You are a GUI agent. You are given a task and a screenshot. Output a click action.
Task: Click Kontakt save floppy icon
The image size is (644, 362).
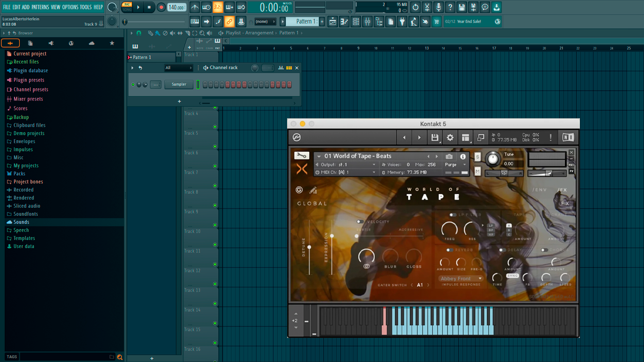click(435, 138)
